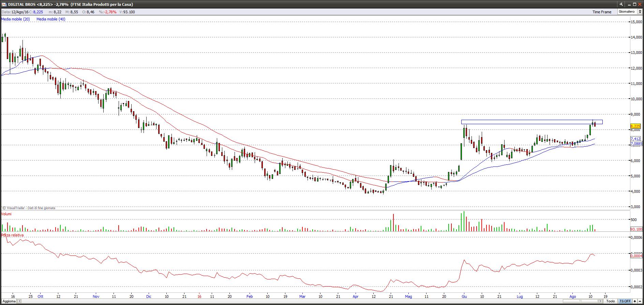Click the maximum price value 8,55
644x305 pixels.
tap(74, 12)
